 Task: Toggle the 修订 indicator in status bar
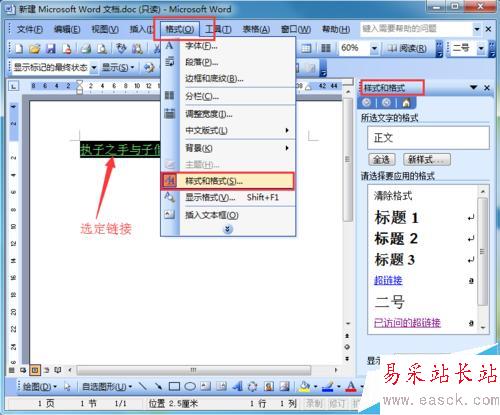click(337, 404)
